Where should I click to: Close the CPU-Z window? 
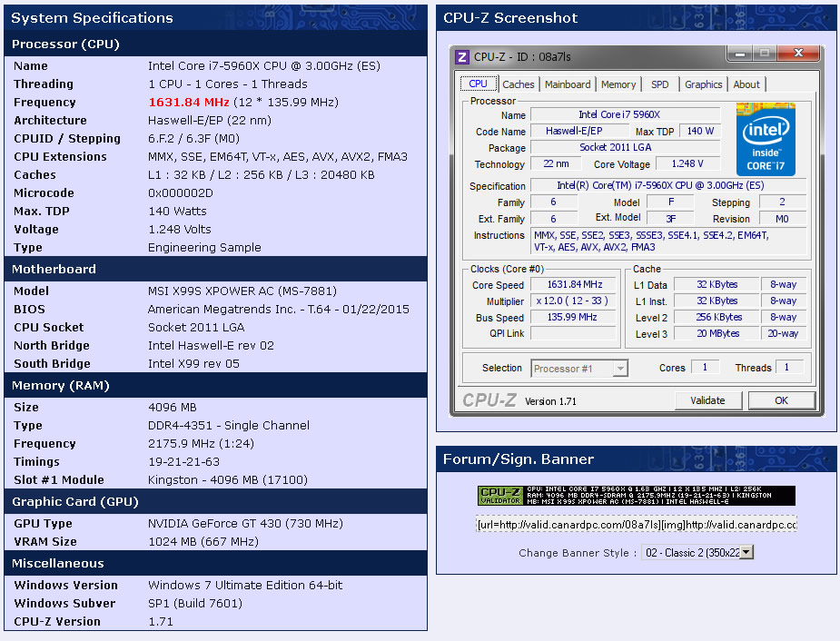tap(798, 54)
